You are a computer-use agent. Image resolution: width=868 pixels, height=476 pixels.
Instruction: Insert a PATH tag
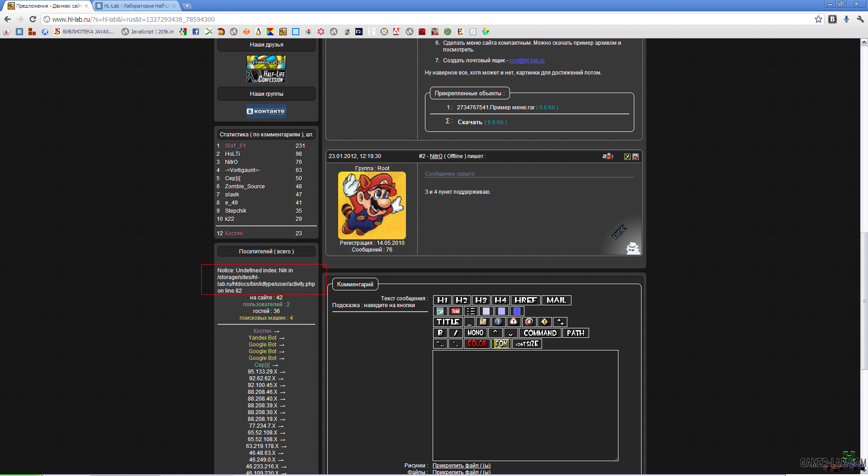576,333
